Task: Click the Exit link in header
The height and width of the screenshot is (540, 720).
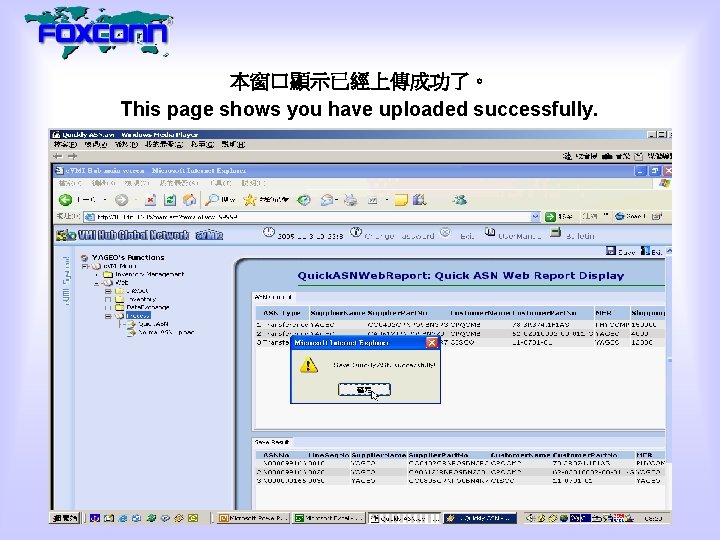Action: 467,236
